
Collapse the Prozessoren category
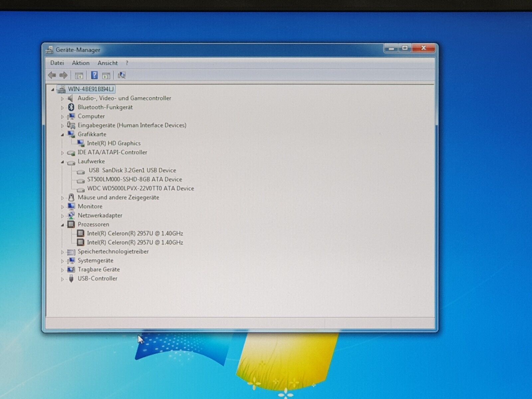click(62, 225)
